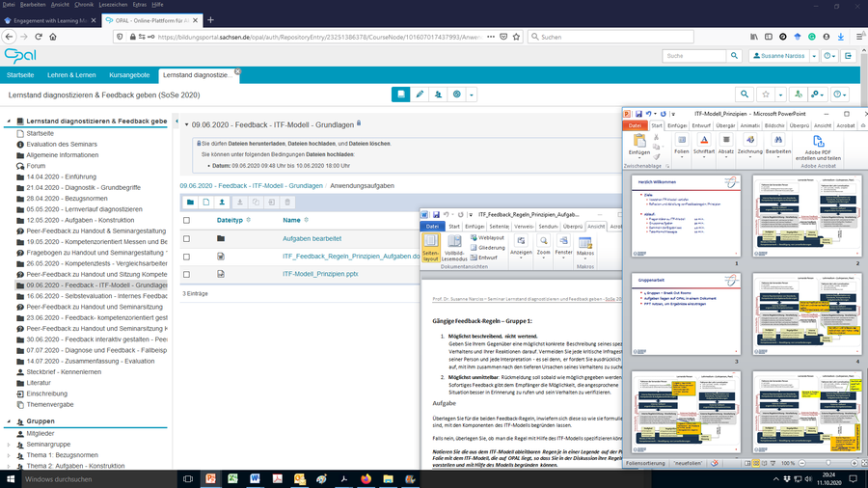Collapse the Gruppen section in the sidebar
The image size is (868, 488).
click(x=9, y=421)
